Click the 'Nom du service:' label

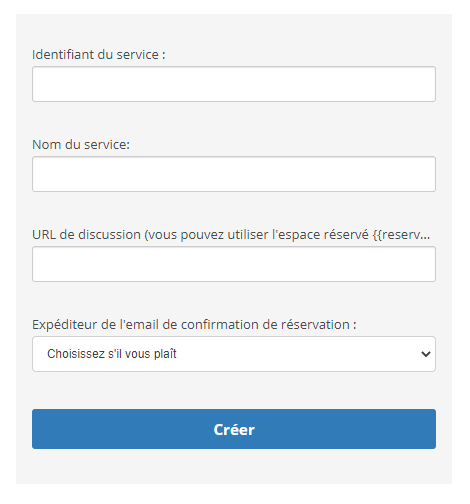point(81,145)
